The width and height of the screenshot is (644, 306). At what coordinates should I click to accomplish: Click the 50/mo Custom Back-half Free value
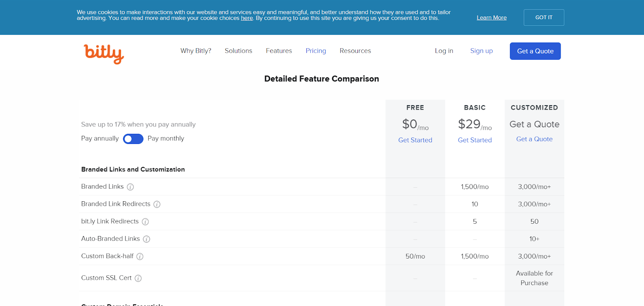point(415,256)
